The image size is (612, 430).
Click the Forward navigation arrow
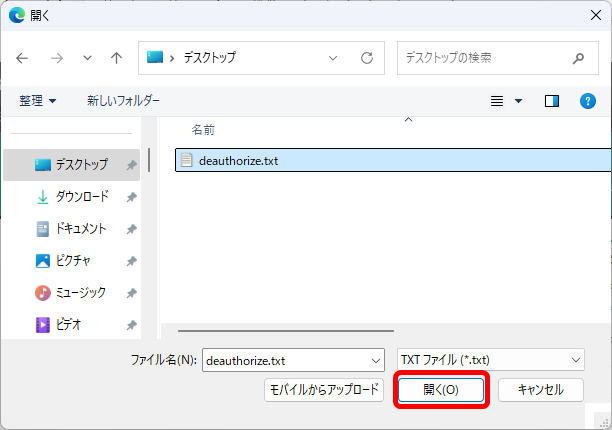[56, 58]
